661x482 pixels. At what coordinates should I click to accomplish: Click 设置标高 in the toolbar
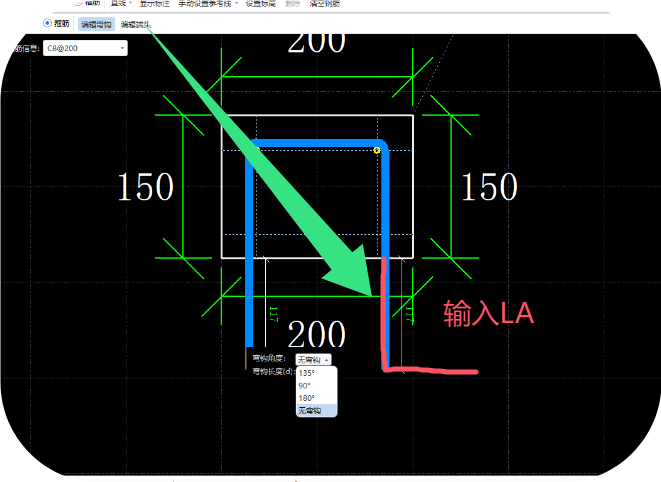click(261, 3)
